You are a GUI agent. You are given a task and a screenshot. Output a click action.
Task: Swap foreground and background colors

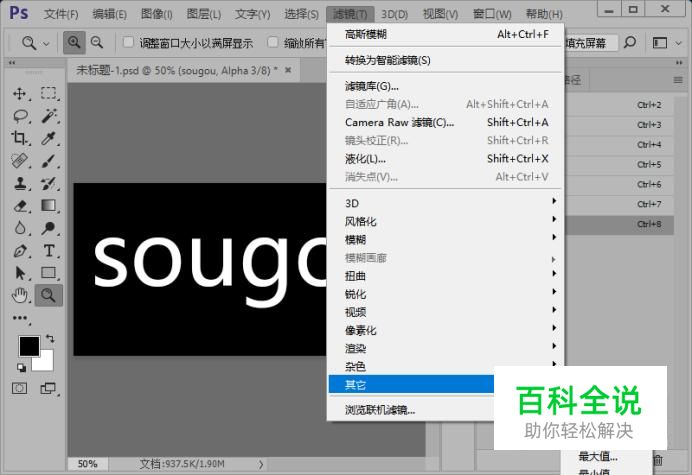(x=50, y=339)
